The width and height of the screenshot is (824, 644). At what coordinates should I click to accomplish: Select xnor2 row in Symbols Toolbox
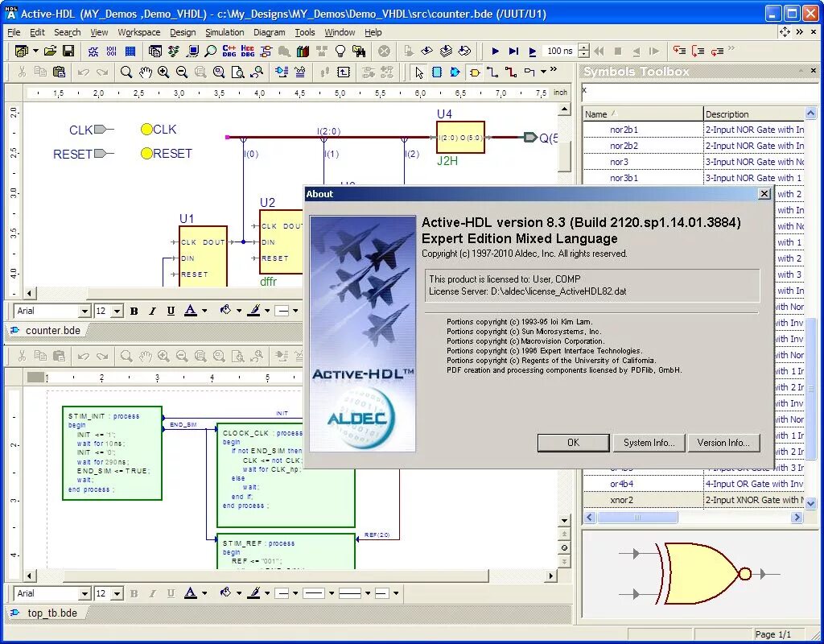pyautogui.click(x=694, y=500)
